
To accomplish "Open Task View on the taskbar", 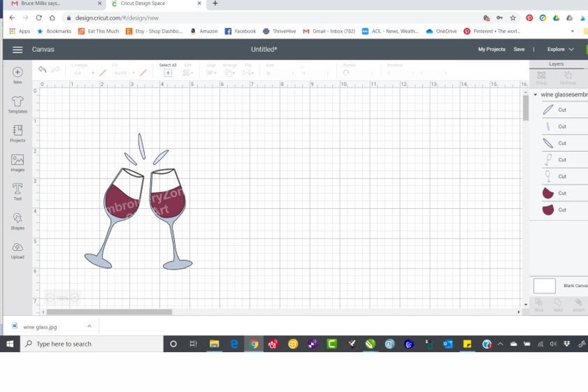I will (193, 344).
